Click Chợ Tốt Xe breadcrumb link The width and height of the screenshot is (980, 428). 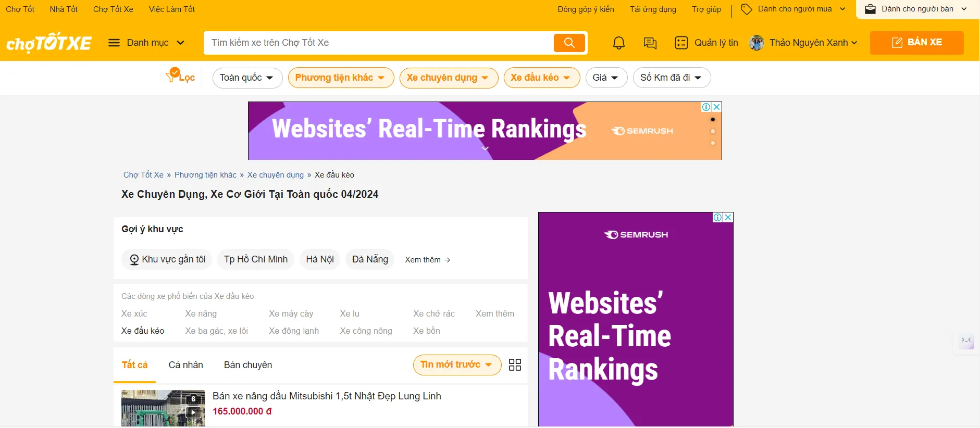143,175
